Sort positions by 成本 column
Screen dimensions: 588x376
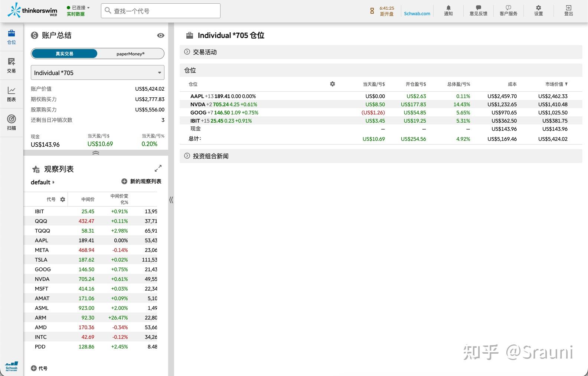pyautogui.click(x=512, y=84)
